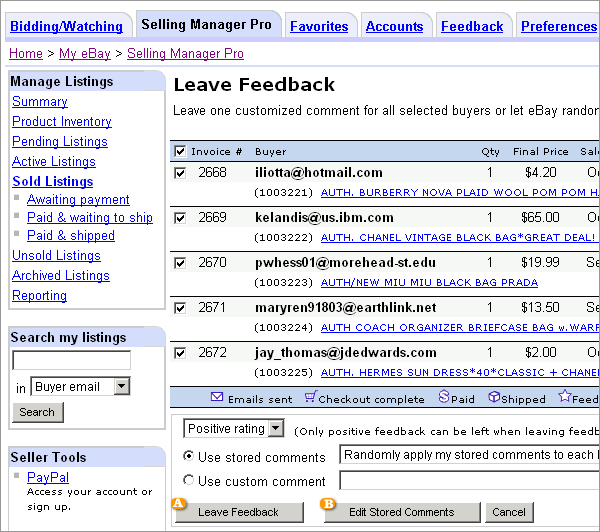Open the Reporting link

pos(39,295)
